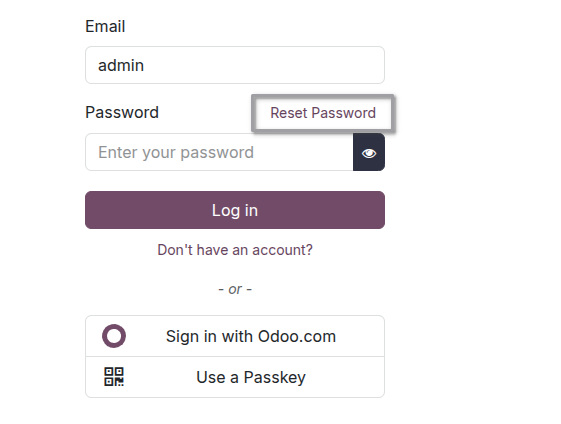Focus the Email field containing admin

pos(235,65)
